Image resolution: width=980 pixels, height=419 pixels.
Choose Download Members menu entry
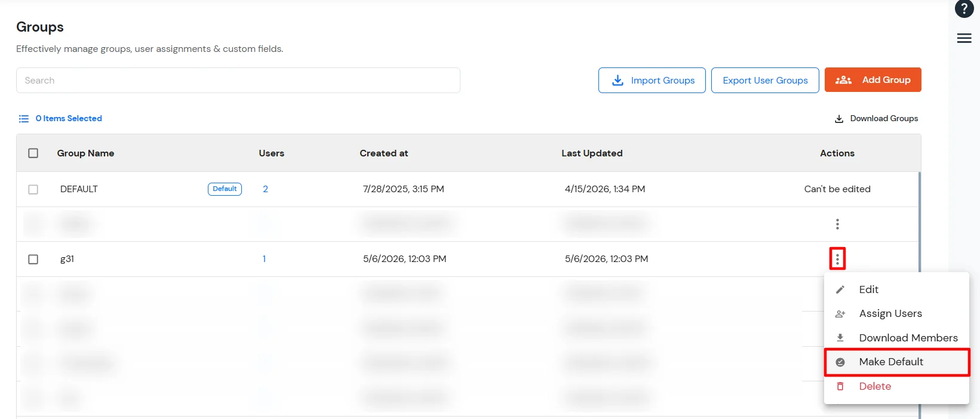pyautogui.click(x=896, y=338)
